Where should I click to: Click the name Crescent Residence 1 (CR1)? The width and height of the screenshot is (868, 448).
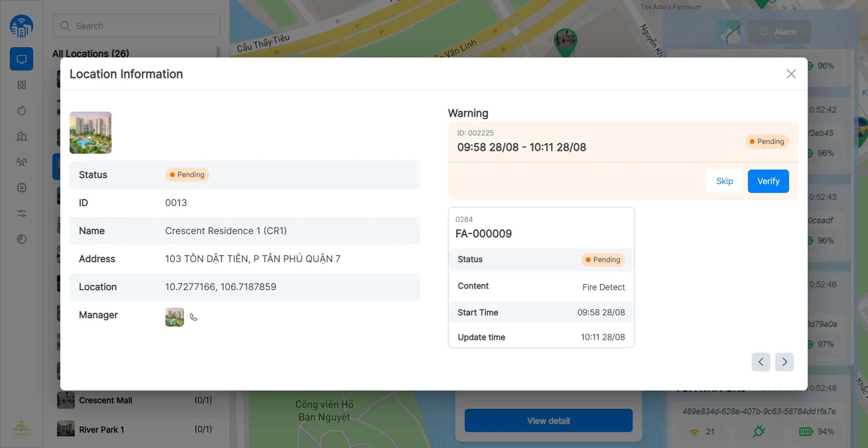click(x=226, y=231)
